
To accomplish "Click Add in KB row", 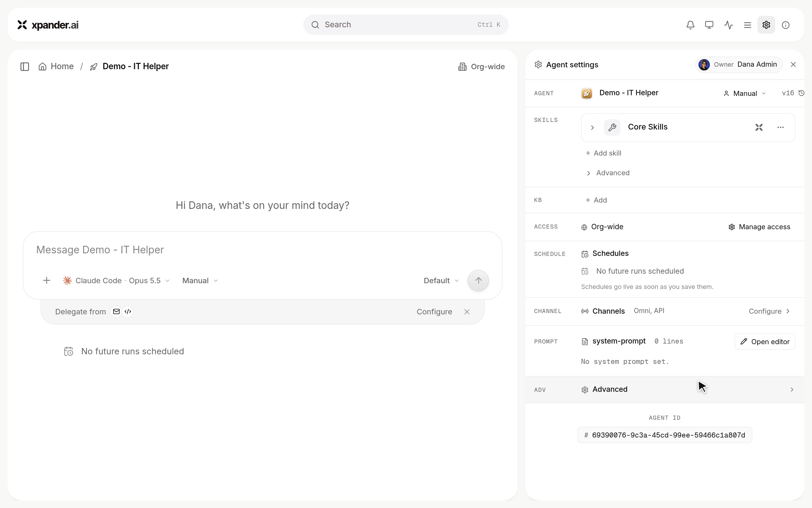I will [596, 200].
